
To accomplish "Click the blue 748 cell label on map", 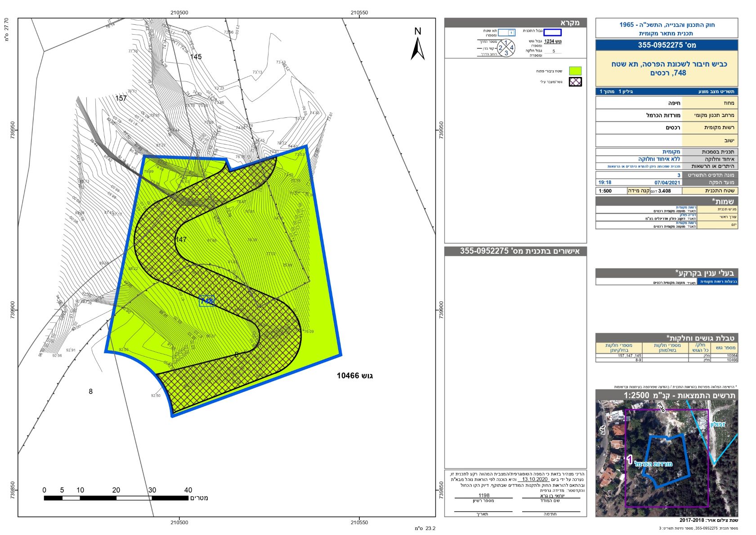I will tap(207, 301).
